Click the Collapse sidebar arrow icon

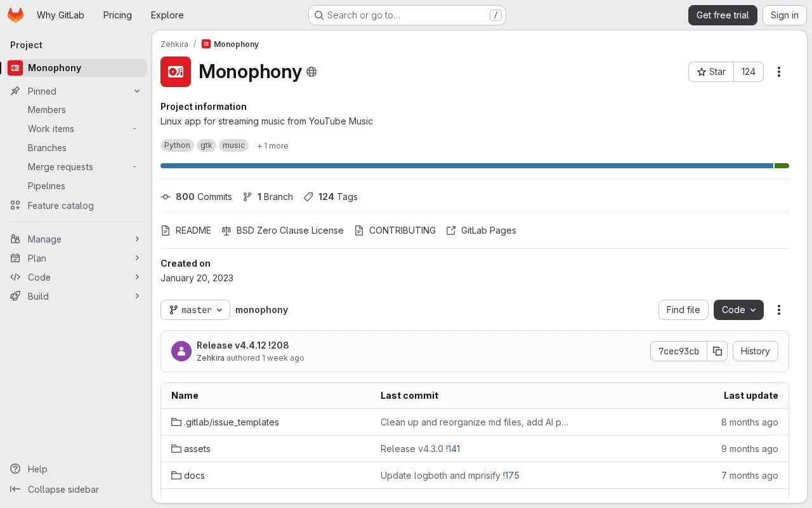click(15, 490)
